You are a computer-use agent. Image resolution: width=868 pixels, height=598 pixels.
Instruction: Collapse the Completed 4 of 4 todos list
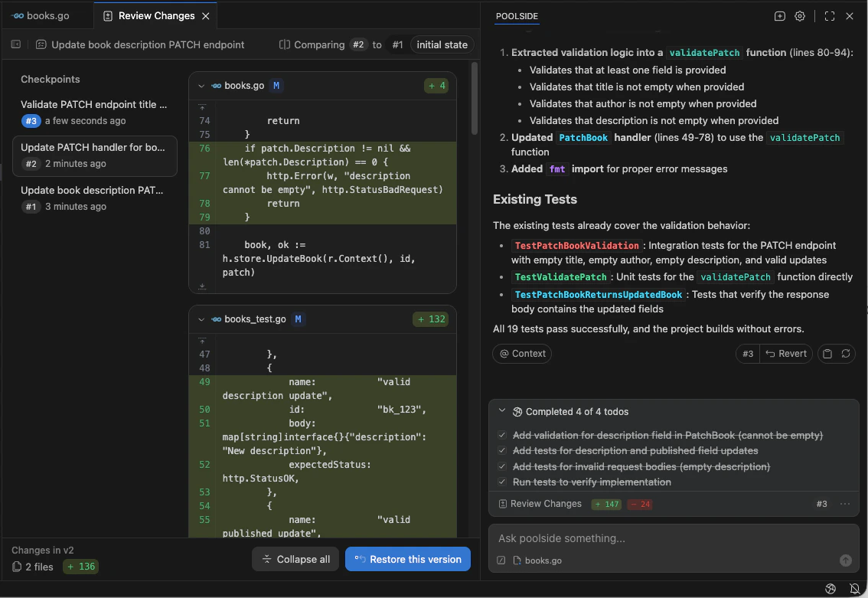click(x=502, y=411)
